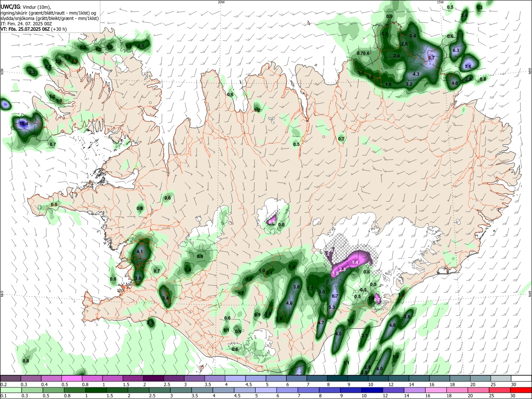Click the 15.4 precipitation value in the Westfjords

tap(24, 123)
